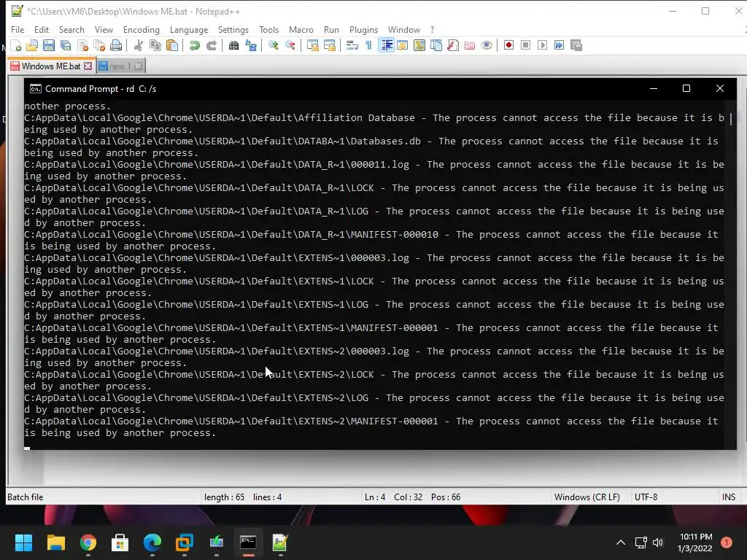Image resolution: width=747 pixels, height=560 pixels.
Task: Click the Redo arrow icon
Action: coord(212,46)
